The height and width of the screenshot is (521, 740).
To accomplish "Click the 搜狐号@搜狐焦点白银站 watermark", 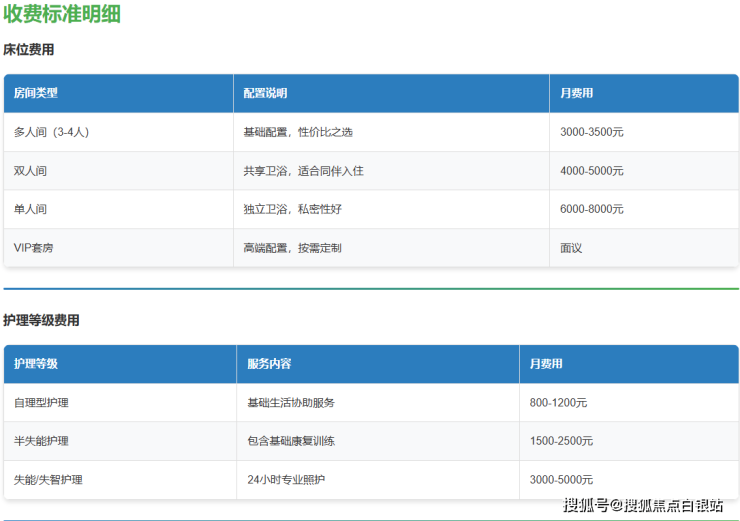I will (643, 505).
